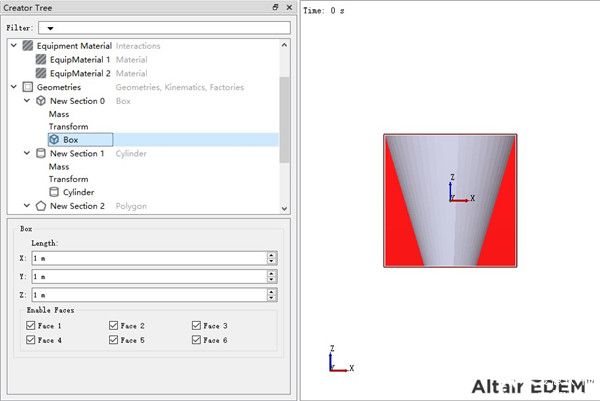Increase the X length stepper value
The height and width of the screenshot is (401, 600).
tap(271, 254)
